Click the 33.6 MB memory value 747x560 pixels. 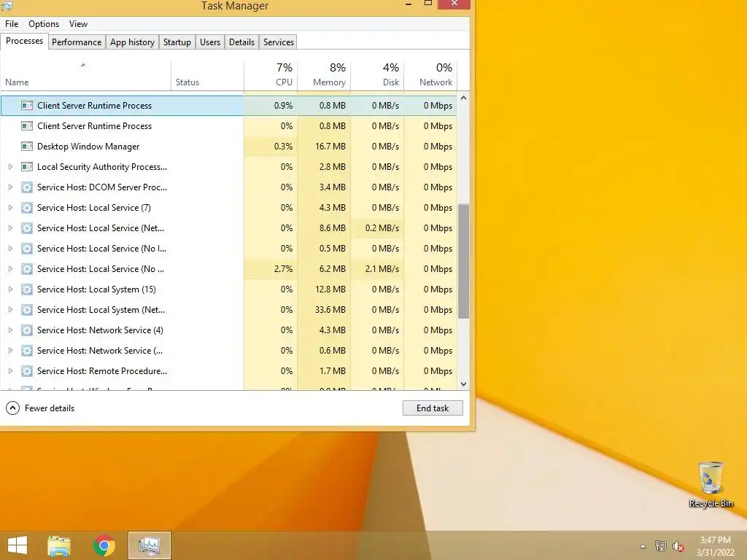point(330,310)
